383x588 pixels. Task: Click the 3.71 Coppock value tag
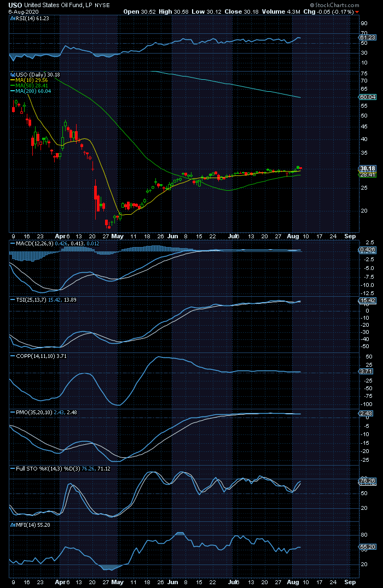click(x=366, y=372)
